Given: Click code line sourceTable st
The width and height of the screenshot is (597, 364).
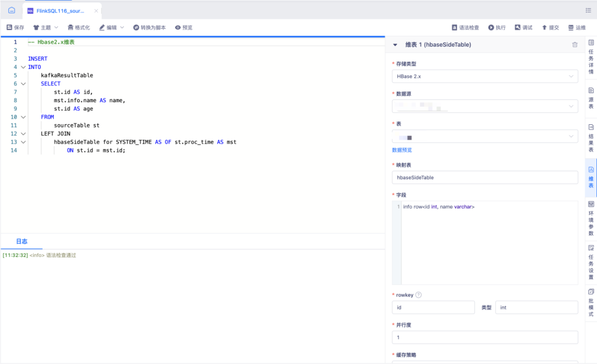Looking at the screenshot, I should coord(76,125).
